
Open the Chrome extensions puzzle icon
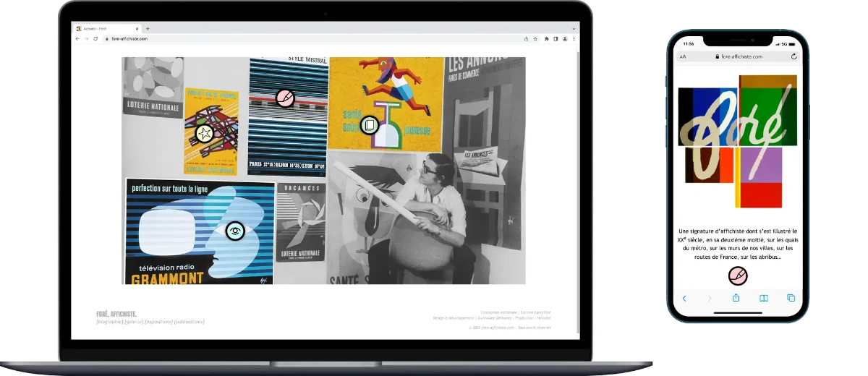(x=547, y=38)
